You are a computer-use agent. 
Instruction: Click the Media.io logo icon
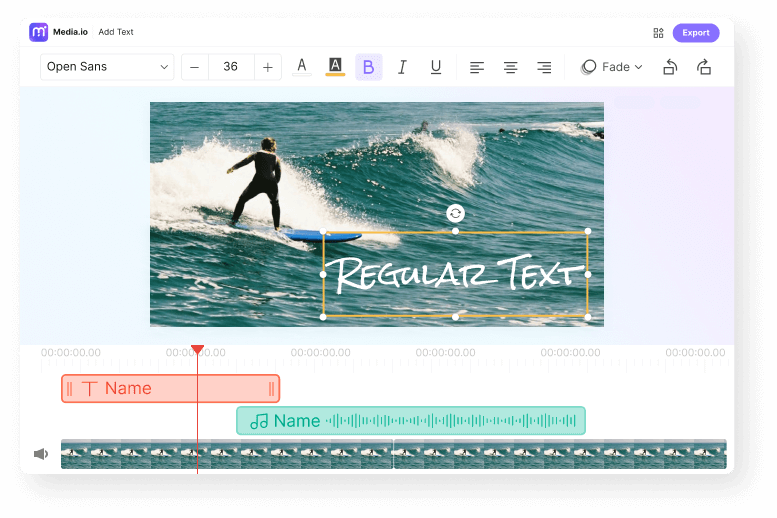coord(39,32)
